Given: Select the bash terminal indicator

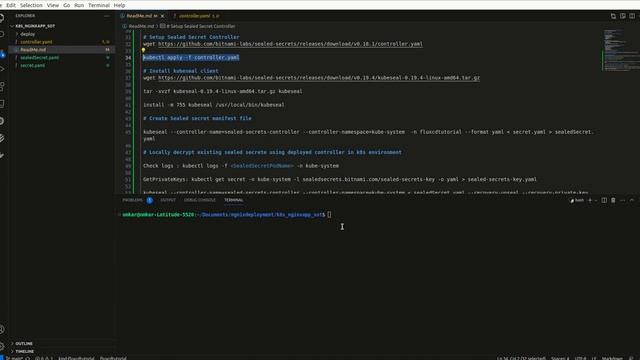Looking at the screenshot, I should (x=577, y=200).
